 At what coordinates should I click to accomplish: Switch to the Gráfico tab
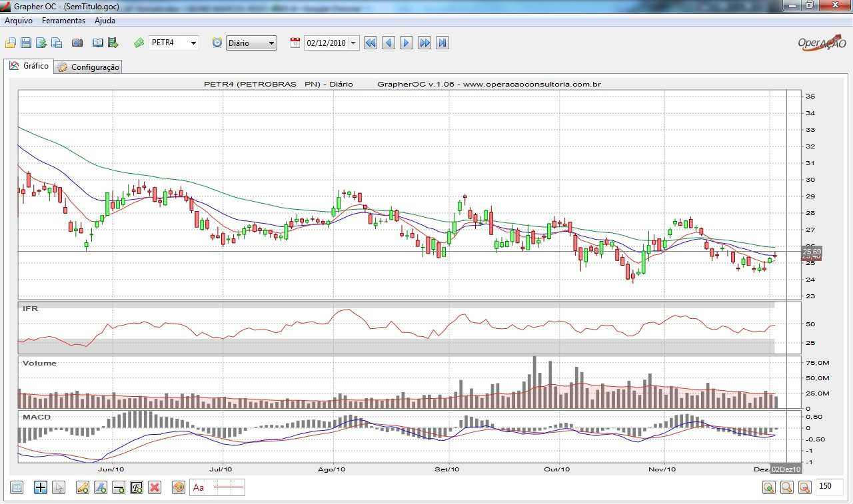[29, 66]
